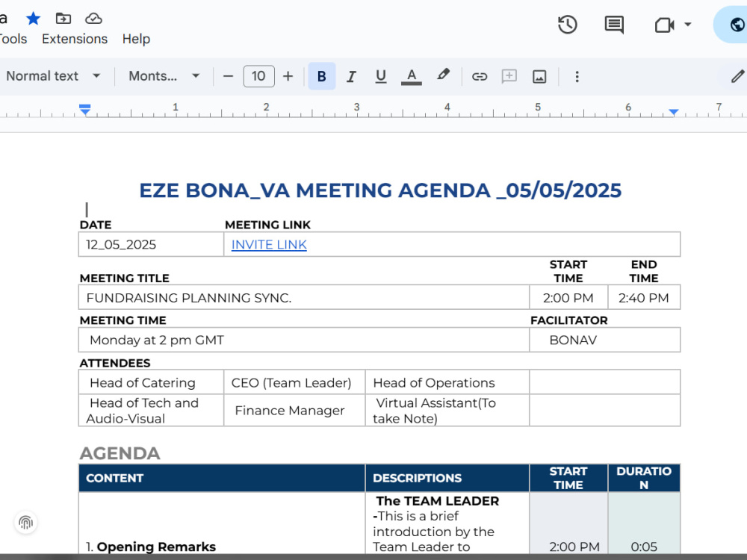Click the MEETING TIME label
747x560 pixels.
[x=123, y=320]
